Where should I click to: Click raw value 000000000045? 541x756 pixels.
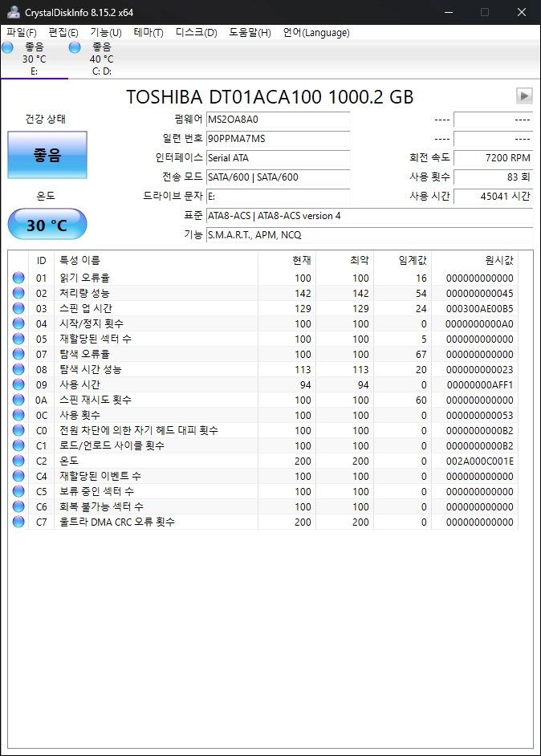click(x=480, y=293)
